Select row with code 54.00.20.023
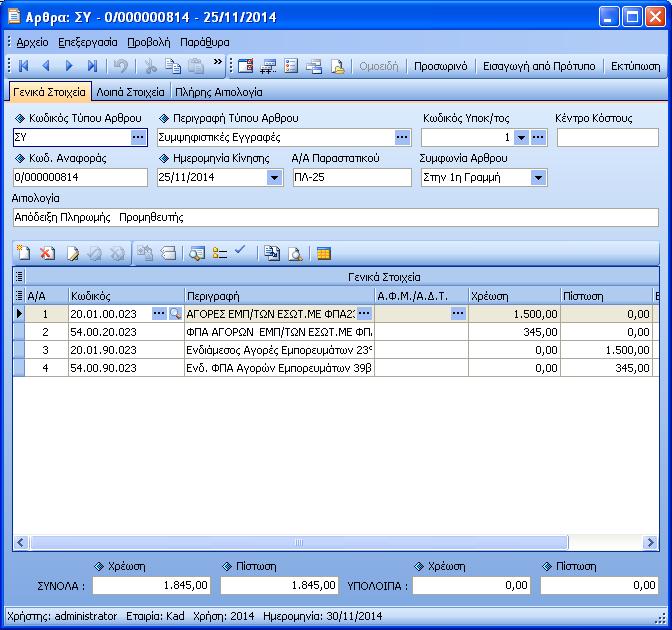This screenshot has height=630, width=672. coord(334,332)
